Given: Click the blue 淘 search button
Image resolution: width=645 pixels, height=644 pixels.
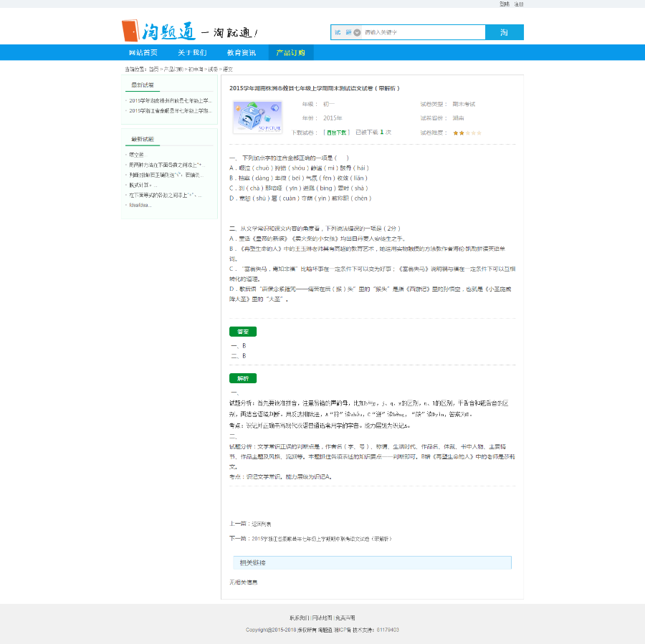Looking at the screenshot, I should coord(505,32).
